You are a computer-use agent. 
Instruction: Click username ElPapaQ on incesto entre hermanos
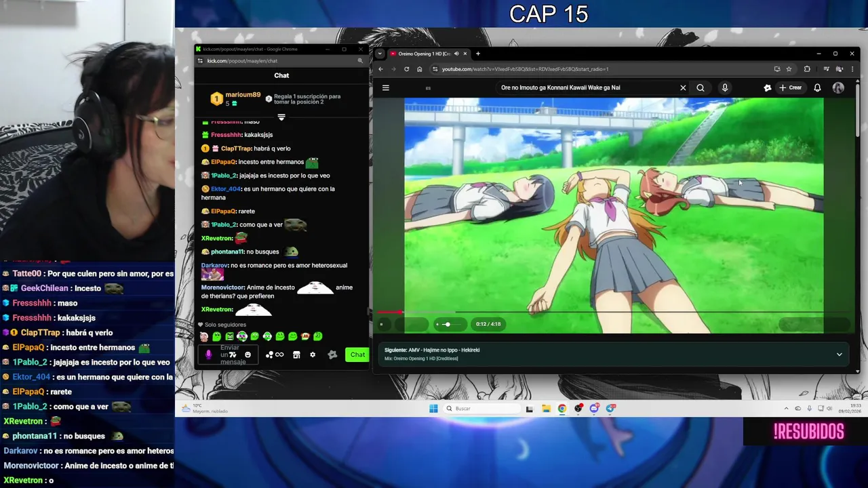(223, 162)
